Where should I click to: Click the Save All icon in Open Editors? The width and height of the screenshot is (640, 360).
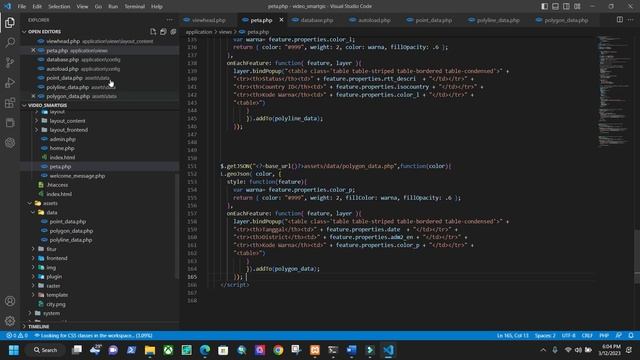[163, 31]
